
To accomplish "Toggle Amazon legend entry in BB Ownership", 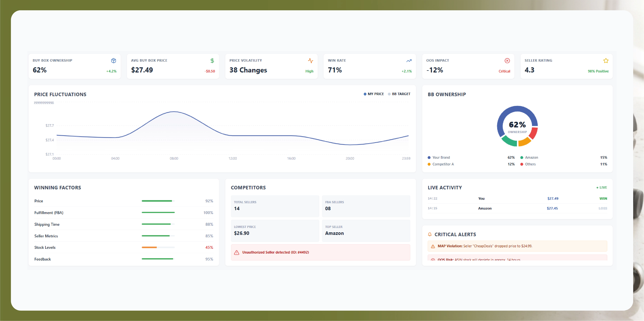I will click(531, 157).
